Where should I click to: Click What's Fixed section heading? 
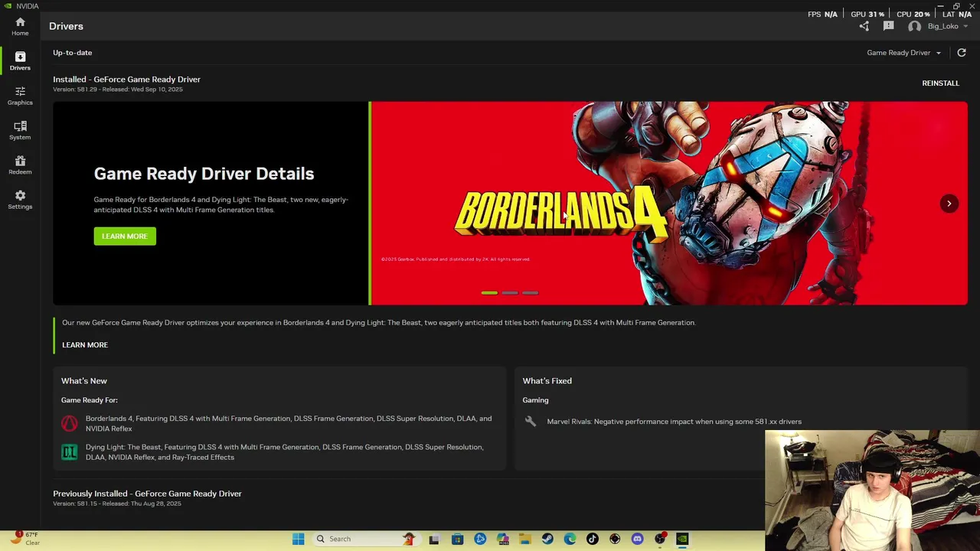tap(547, 381)
